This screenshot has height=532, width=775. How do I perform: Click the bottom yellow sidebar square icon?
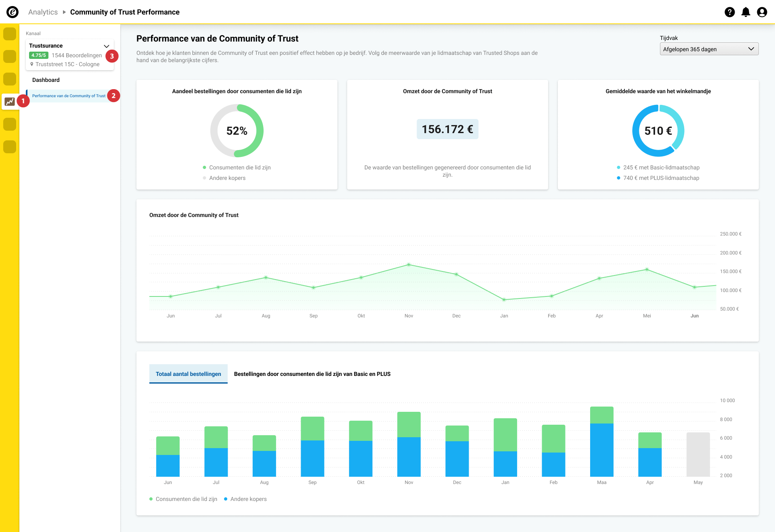click(10, 147)
